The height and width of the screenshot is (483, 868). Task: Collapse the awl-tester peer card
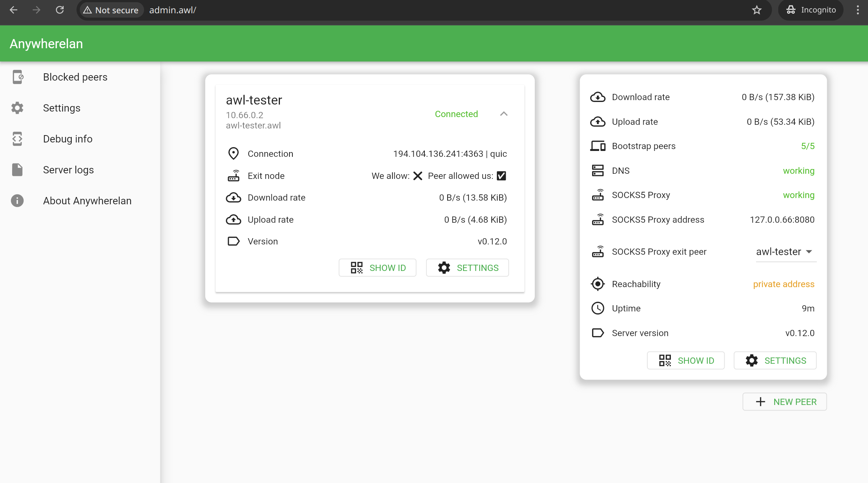click(504, 114)
